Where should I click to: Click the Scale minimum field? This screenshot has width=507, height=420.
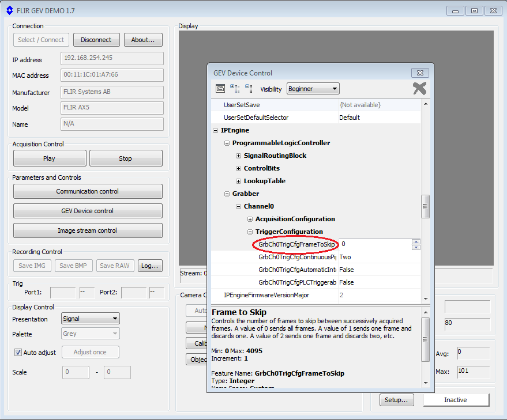pos(76,372)
